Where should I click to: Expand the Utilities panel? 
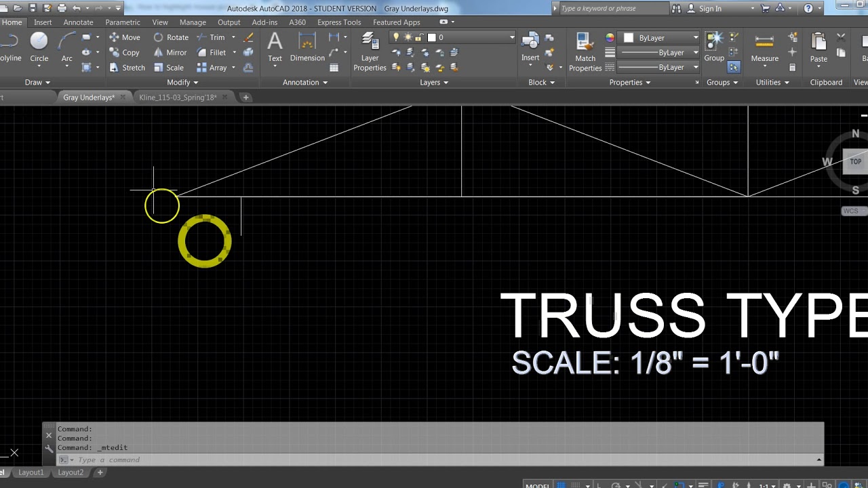pos(772,82)
